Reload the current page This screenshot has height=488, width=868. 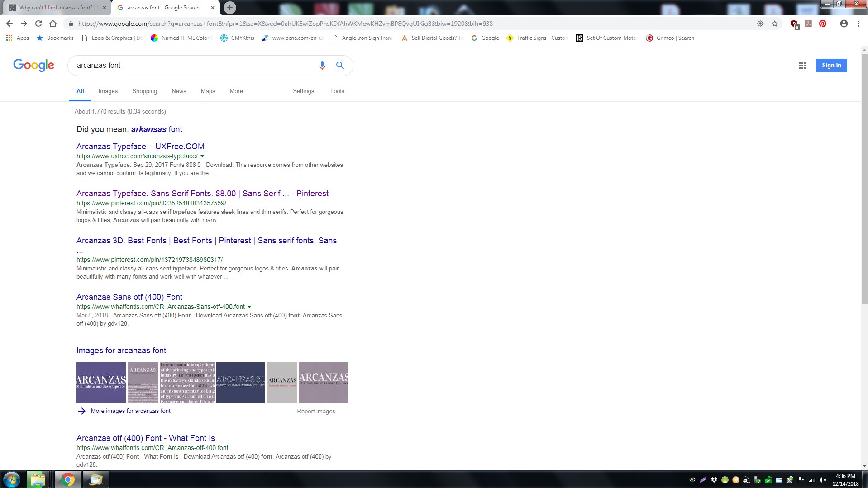pyautogui.click(x=38, y=24)
